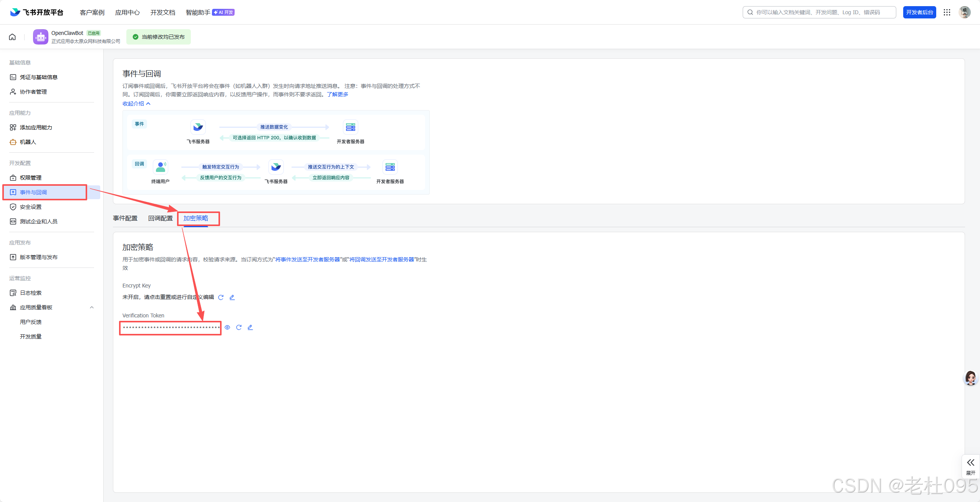Open the apps grid icon
The image size is (980, 502).
tap(947, 12)
